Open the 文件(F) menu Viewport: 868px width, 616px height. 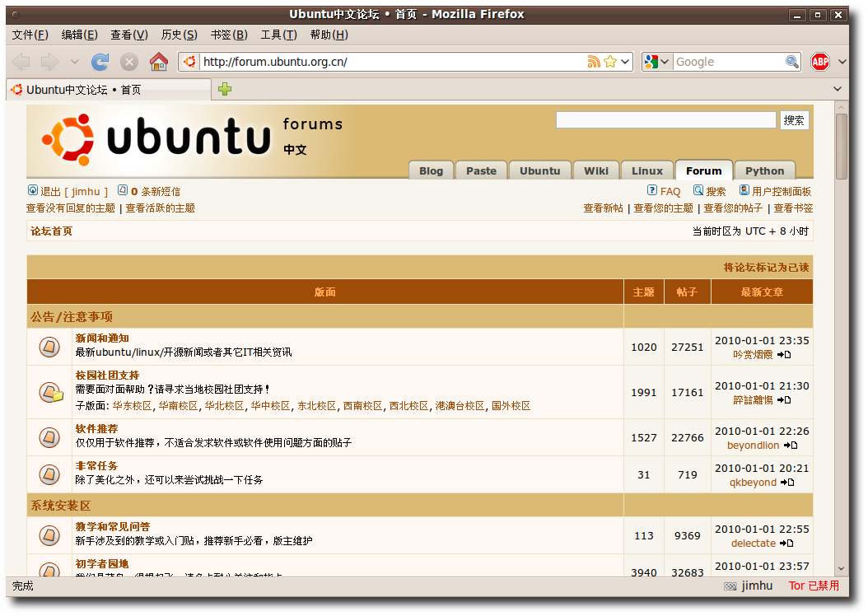click(x=30, y=35)
